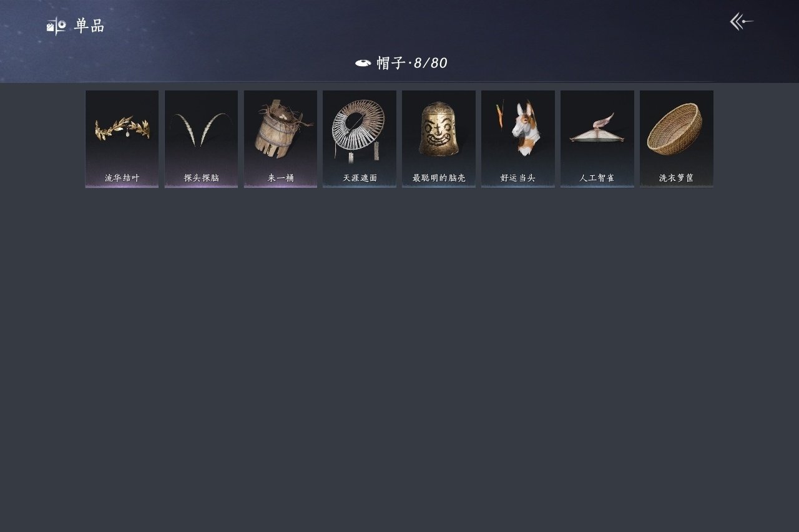799x532 pixels.
Task: Click the 流华结叶 item label
Action: [122, 178]
